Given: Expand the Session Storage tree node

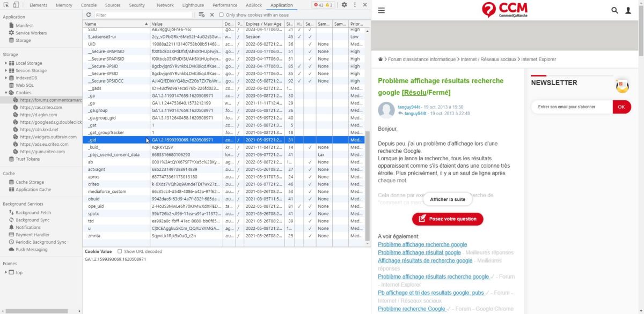Looking at the screenshot, I should click(x=5, y=70).
